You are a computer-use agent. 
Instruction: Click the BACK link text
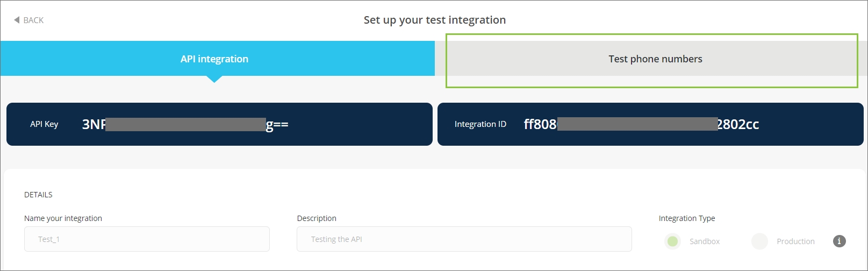pos(33,20)
